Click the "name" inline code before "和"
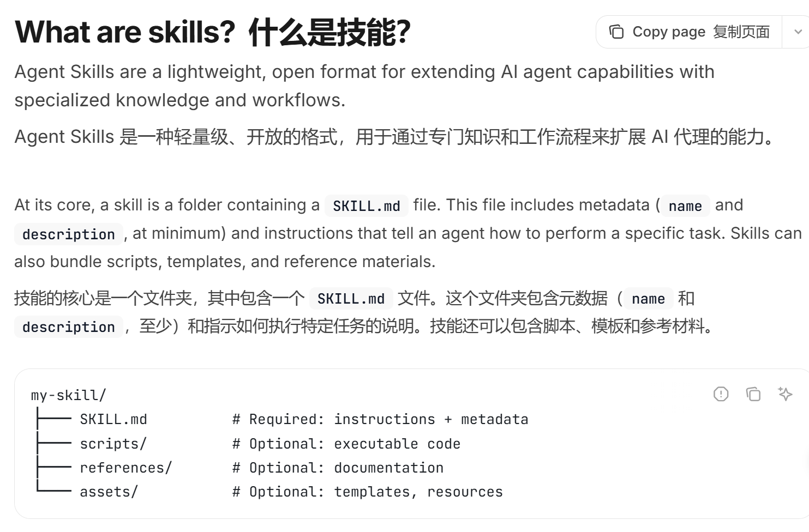 click(x=648, y=299)
